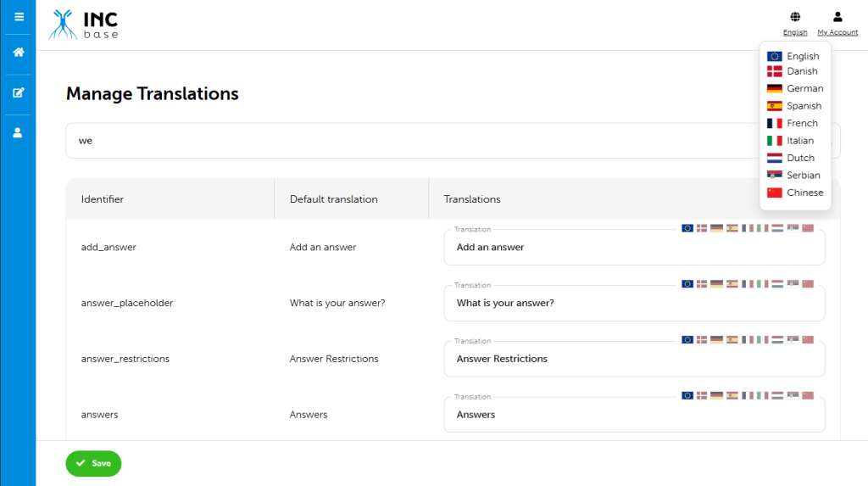This screenshot has height=486, width=868.
Task: Open the user profile sidebar icon
Action: click(19, 132)
